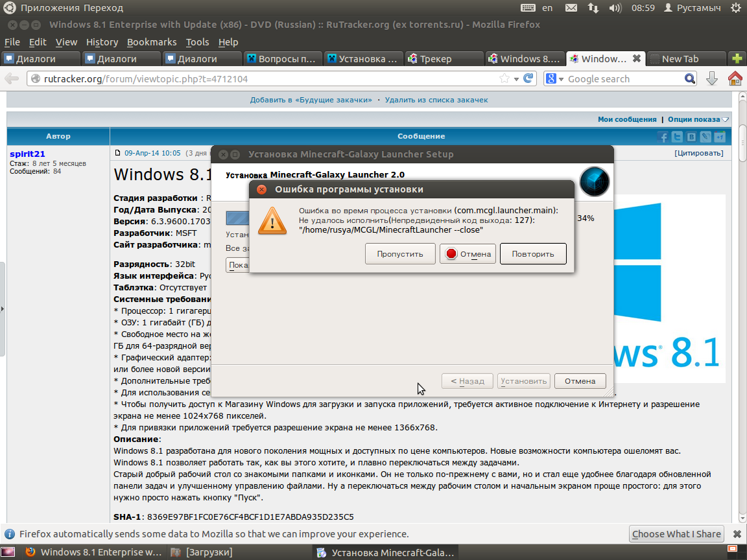Open the network connection indicator
747x560 pixels.
593,8
